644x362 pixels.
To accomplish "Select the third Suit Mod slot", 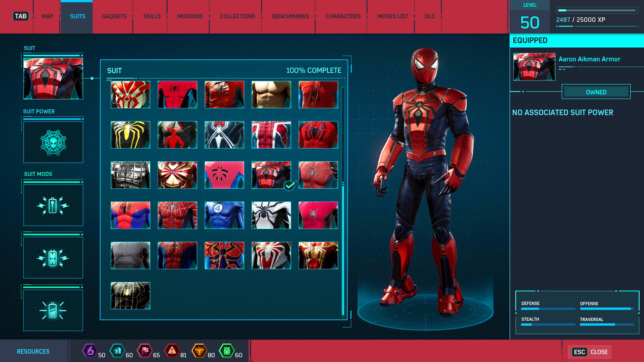I will click(x=53, y=310).
